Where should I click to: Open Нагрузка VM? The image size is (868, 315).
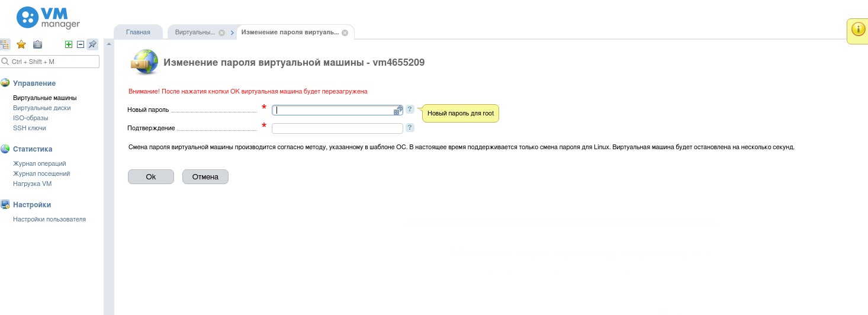tap(33, 184)
